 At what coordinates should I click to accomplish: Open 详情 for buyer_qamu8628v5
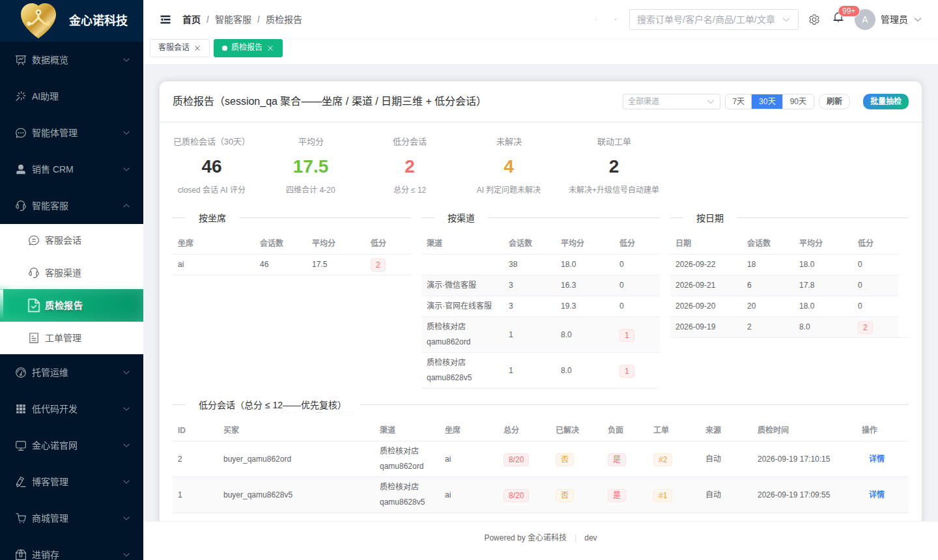point(877,494)
